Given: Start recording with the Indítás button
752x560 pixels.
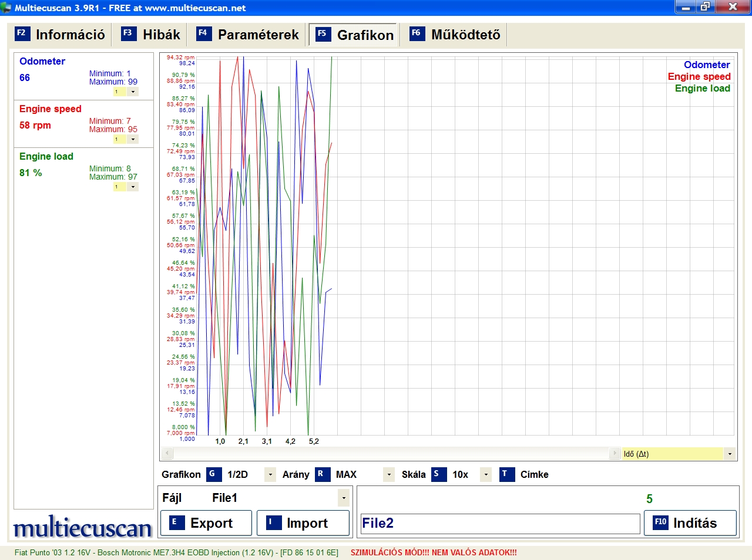Looking at the screenshot, I should [x=690, y=522].
